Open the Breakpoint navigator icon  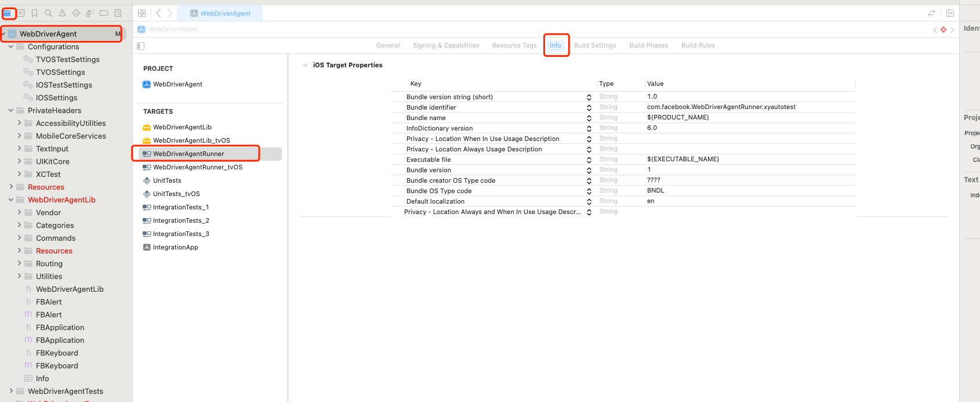pyautogui.click(x=104, y=13)
